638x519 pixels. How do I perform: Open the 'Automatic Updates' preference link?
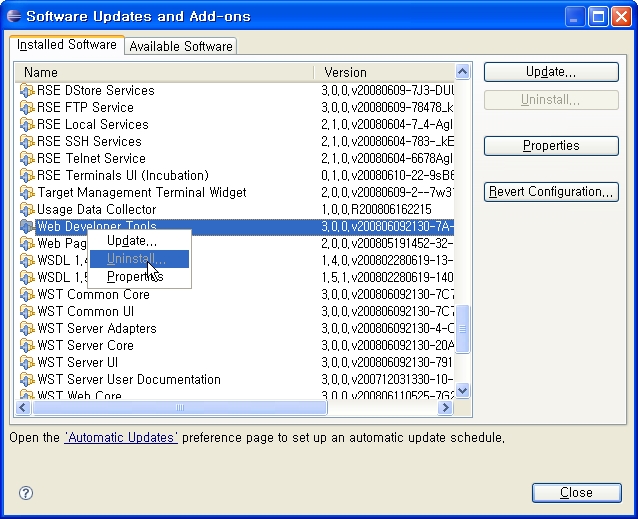[121, 438]
